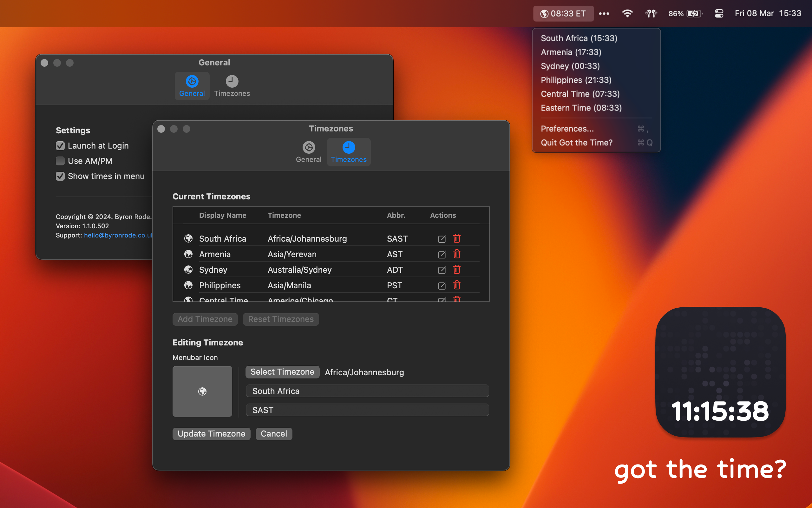Screen dimensions: 812x508
Task: Click the Reset Timezones button
Action: click(x=281, y=319)
